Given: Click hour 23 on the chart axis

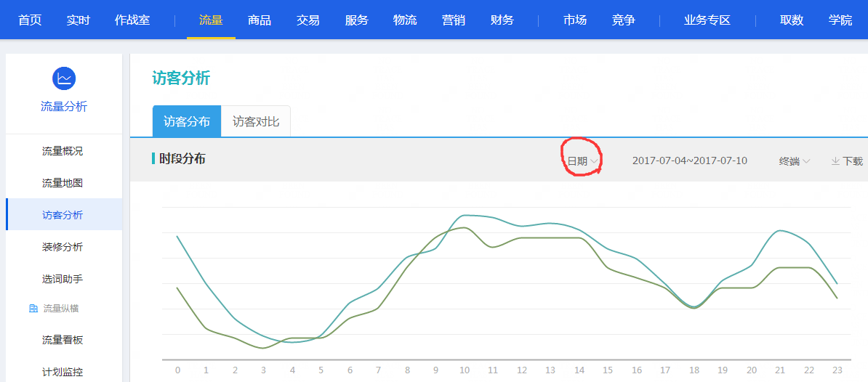Looking at the screenshot, I should pyautogui.click(x=837, y=370).
